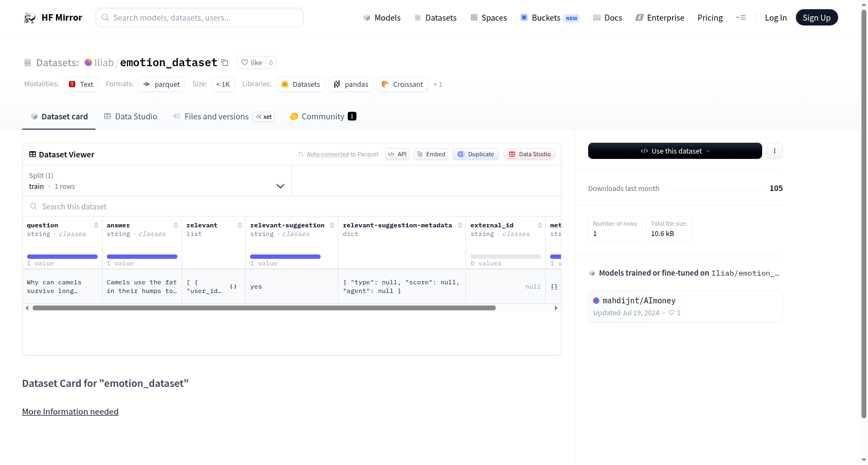868x465 pixels.
Task: Sort by the relevant-suggestion column
Action: [x=332, y=225]
